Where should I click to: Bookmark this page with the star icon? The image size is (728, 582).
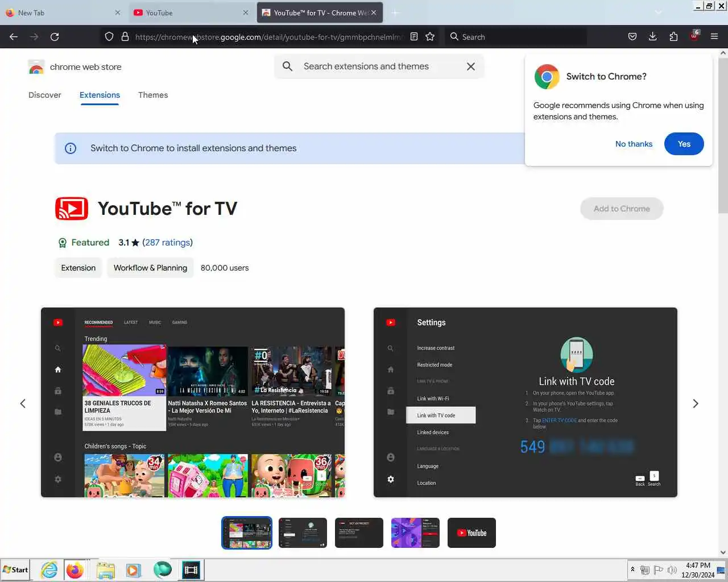[430, 37]
